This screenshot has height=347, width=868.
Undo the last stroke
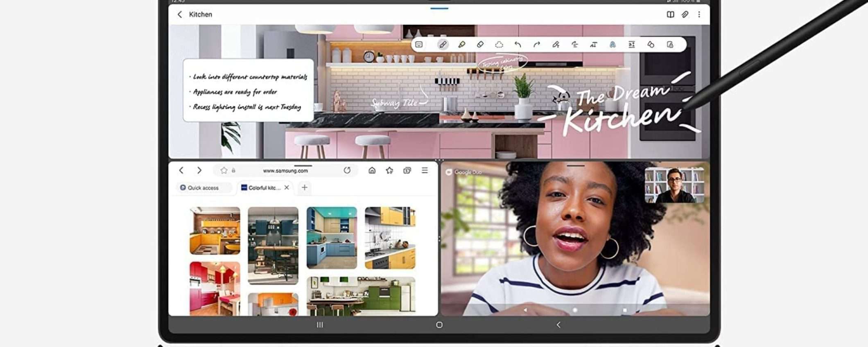(518, 45)
